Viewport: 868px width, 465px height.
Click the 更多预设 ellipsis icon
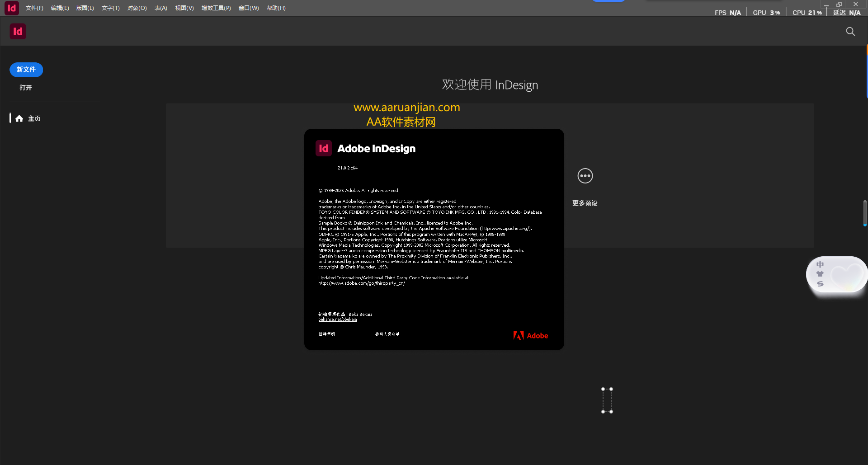click(x=585, y=176)
